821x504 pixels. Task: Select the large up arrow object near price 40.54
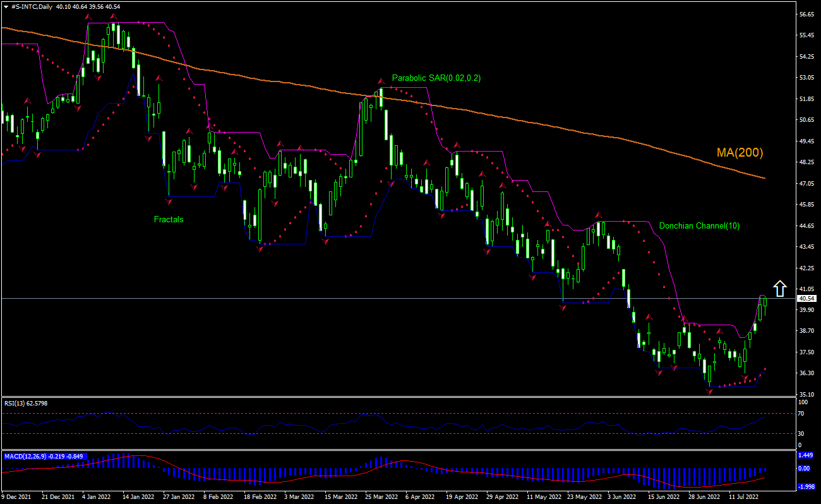[781, 289]
